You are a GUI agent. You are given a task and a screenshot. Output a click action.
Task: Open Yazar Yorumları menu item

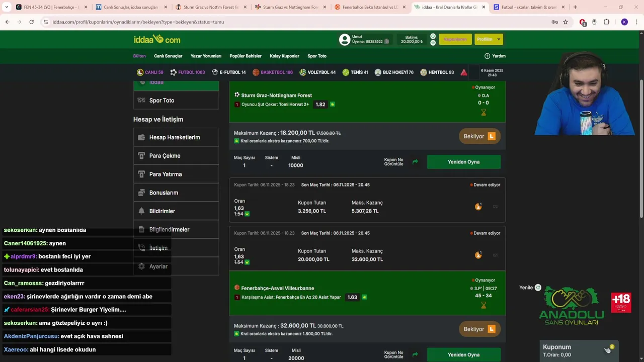click(x=206, y=56)
